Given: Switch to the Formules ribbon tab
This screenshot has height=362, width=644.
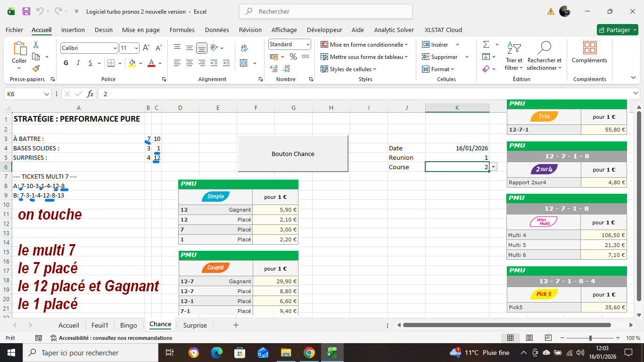Looking at the screenshot, I should (x=182, y=30).
